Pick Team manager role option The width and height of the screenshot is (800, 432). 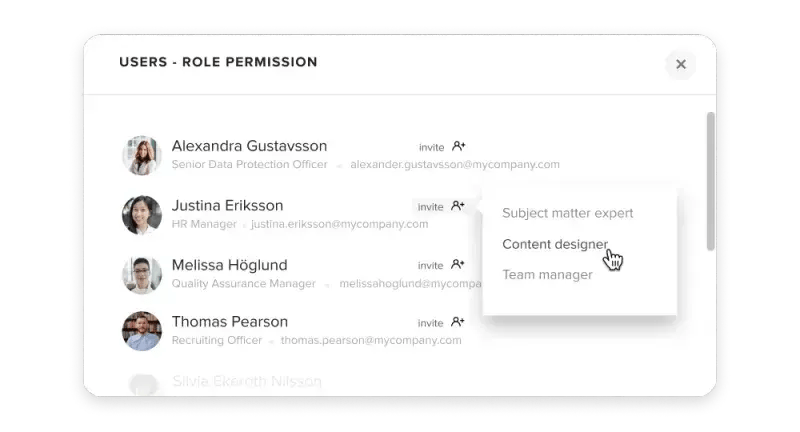pos(547,274)
